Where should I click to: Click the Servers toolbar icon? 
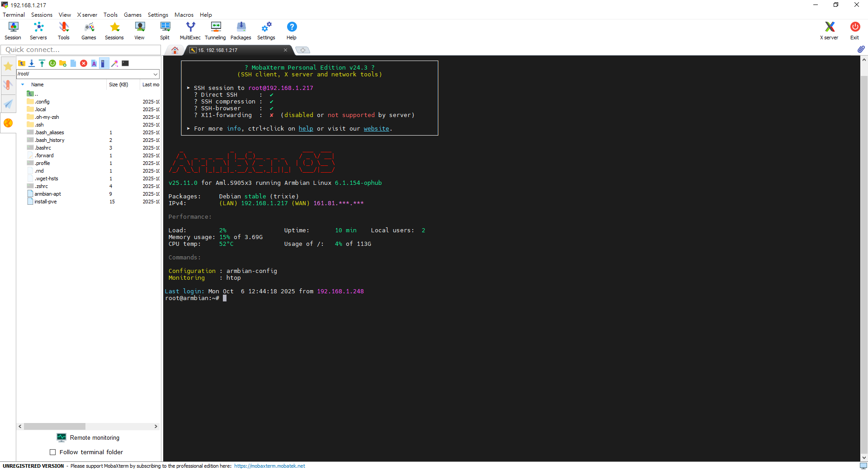[38, 31]
